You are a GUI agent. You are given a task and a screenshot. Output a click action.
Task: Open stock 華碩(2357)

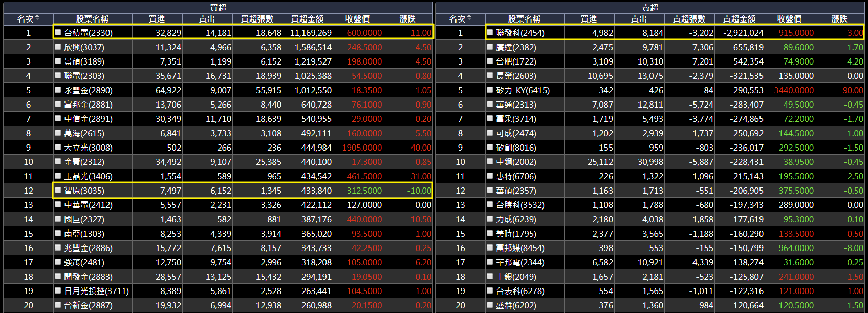point(516,191)
